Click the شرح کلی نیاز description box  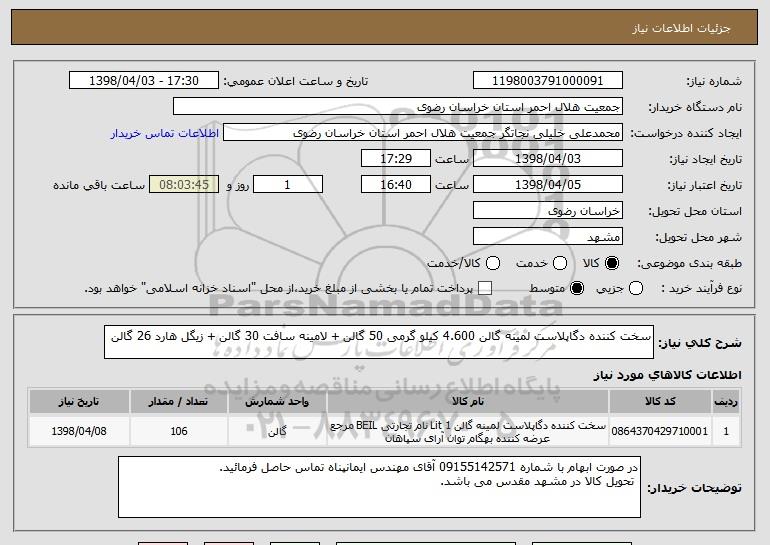[x=379, y=342]
